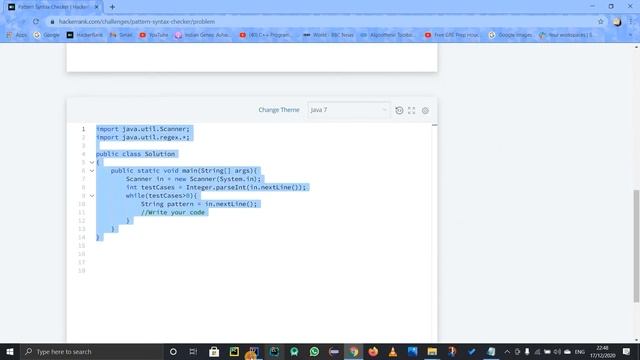Open Firefox from the taskbar

(373, 351)
